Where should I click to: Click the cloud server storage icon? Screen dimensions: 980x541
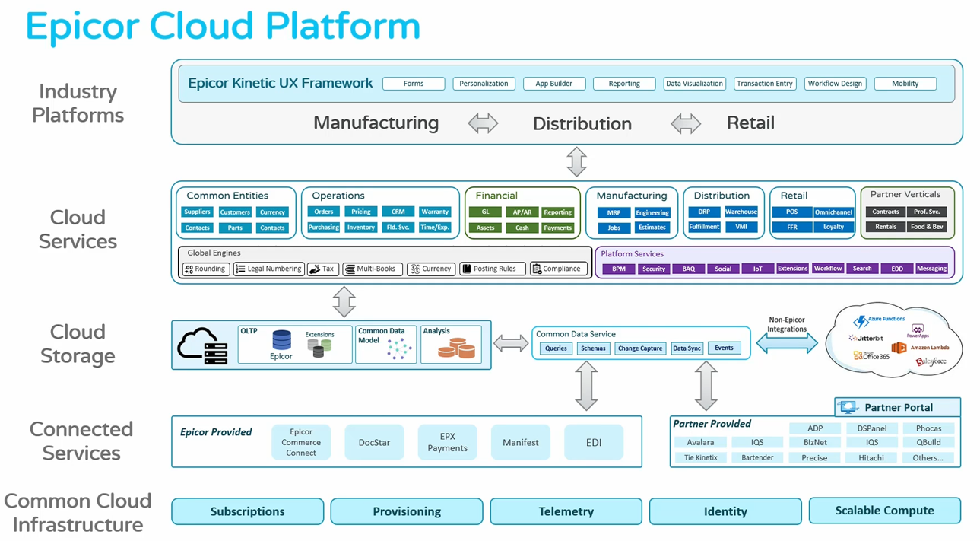(203, 345)
